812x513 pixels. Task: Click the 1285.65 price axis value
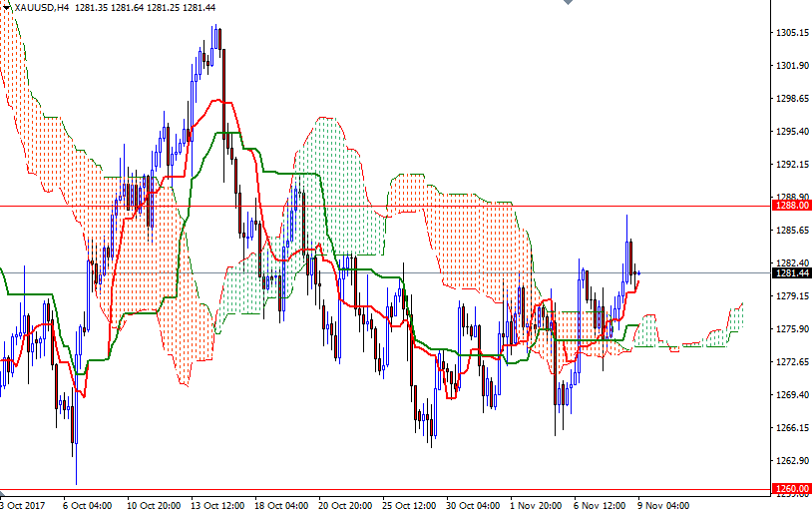(792, 231)
